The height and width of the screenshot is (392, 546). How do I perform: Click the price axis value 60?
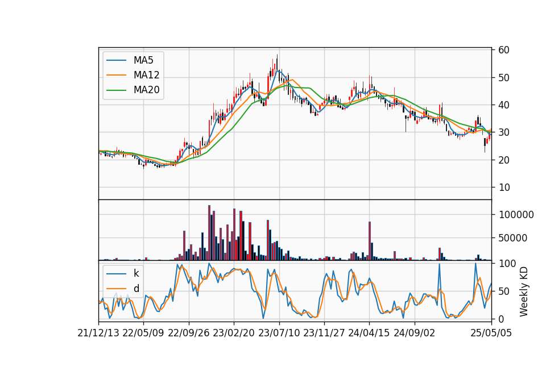504,50
